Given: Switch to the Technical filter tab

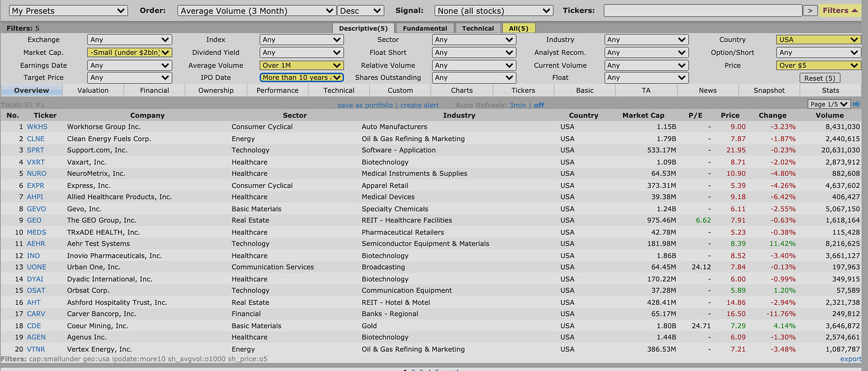Looking at the screenshot, I should [478, 28].
